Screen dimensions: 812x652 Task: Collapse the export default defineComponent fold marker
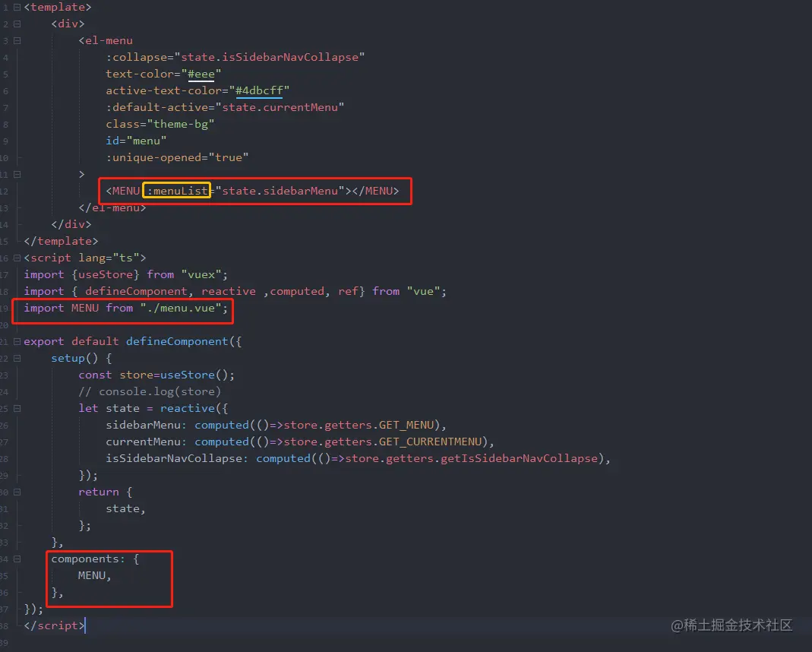click(17, 342)
